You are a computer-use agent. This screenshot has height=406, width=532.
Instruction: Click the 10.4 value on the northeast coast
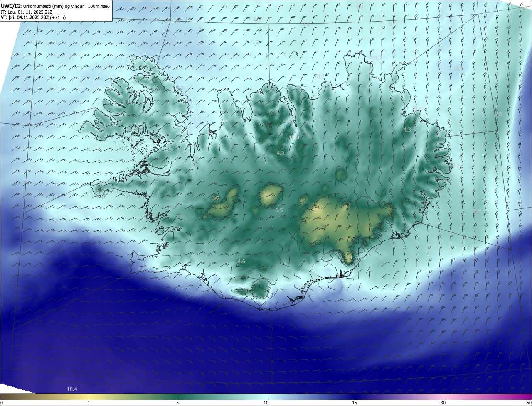coord(417,108)
